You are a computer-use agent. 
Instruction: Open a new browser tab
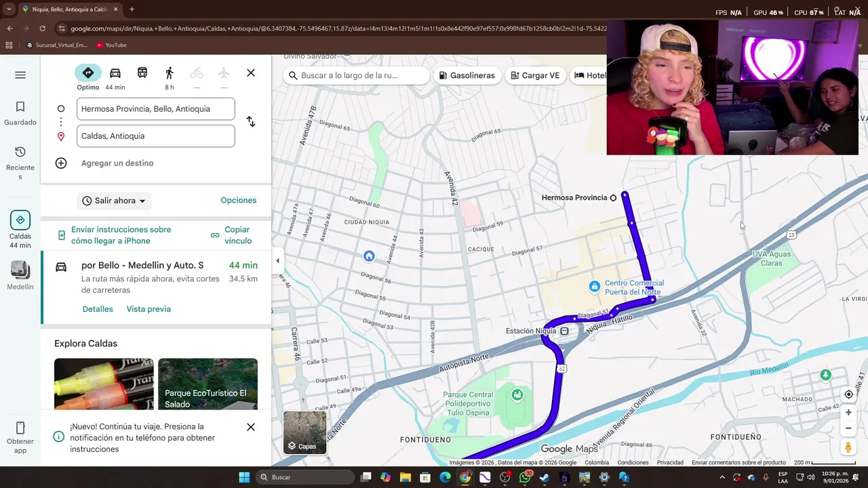click(132, 9)
